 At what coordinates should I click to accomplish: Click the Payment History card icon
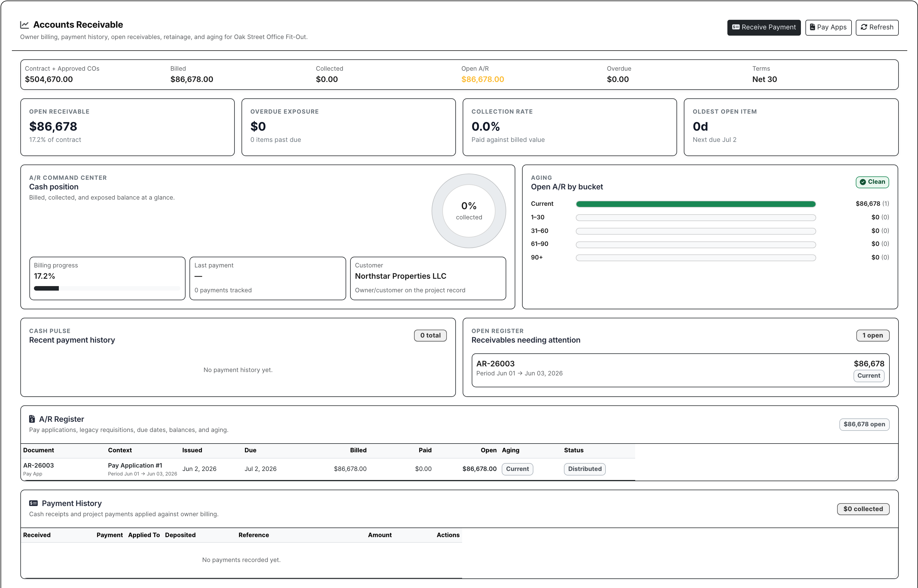(34, 503)
